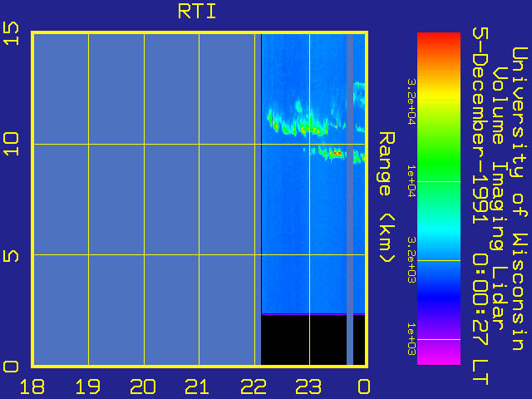Image resolution: width=532 pixels, height=399 pixels.
Task: Click the 0:00:27 LT timestamp
Action: pos(480,319)
